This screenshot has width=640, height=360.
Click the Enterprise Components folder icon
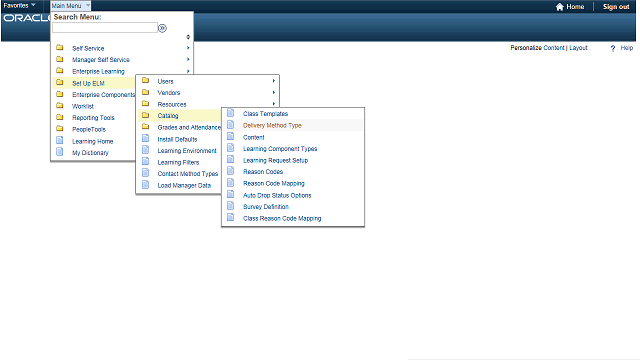(x=60, y=94)
